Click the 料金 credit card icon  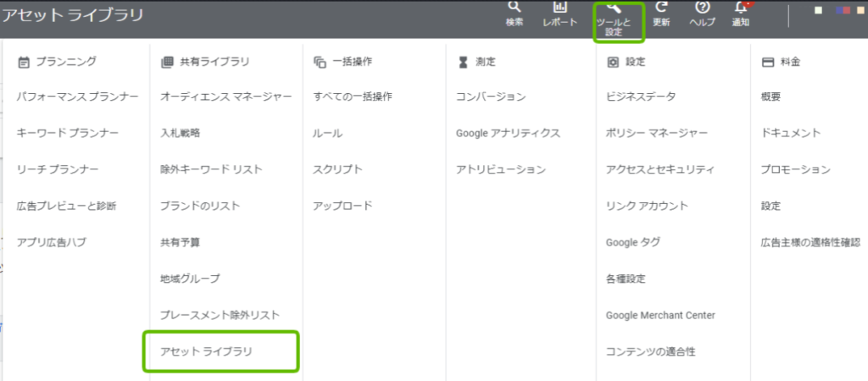(767, 62)
